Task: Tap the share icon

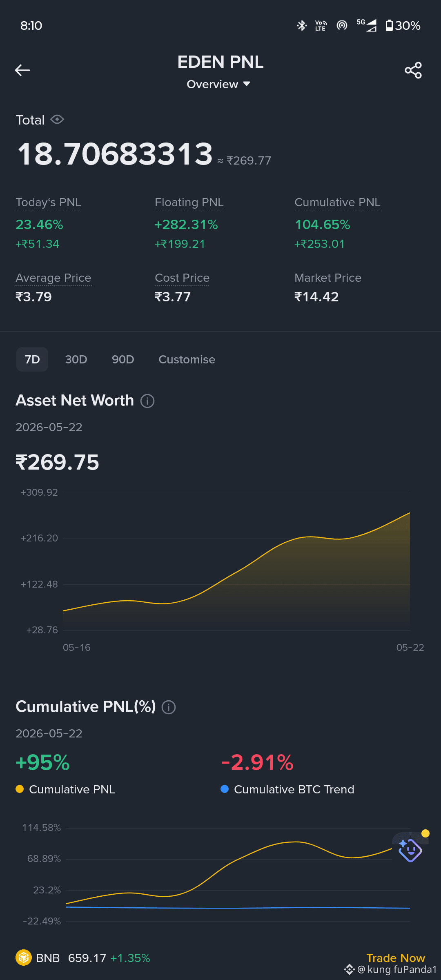Action: coord(413,70)
